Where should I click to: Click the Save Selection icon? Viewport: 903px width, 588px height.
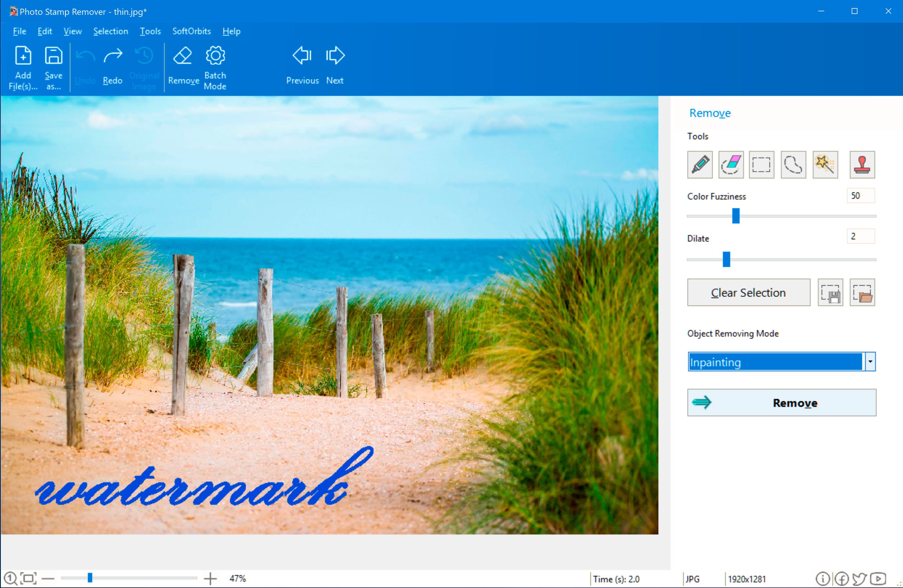831,293
